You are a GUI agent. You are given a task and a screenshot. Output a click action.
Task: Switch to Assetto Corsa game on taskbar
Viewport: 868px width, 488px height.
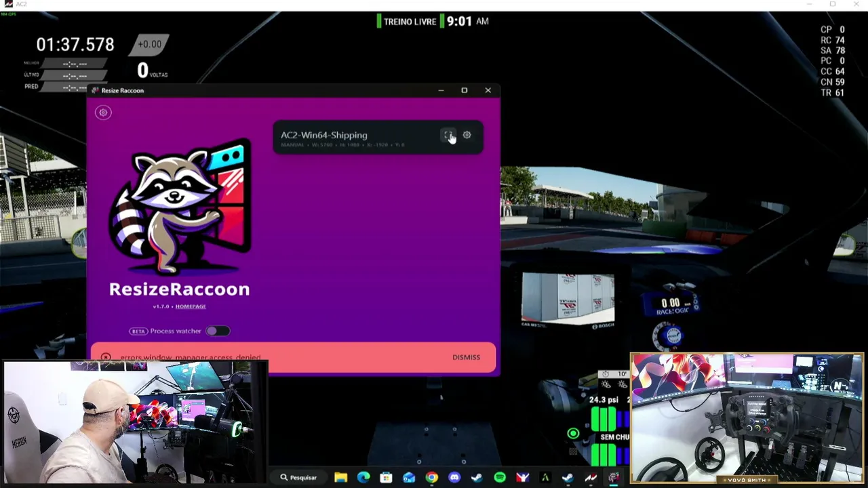[591, 478]
